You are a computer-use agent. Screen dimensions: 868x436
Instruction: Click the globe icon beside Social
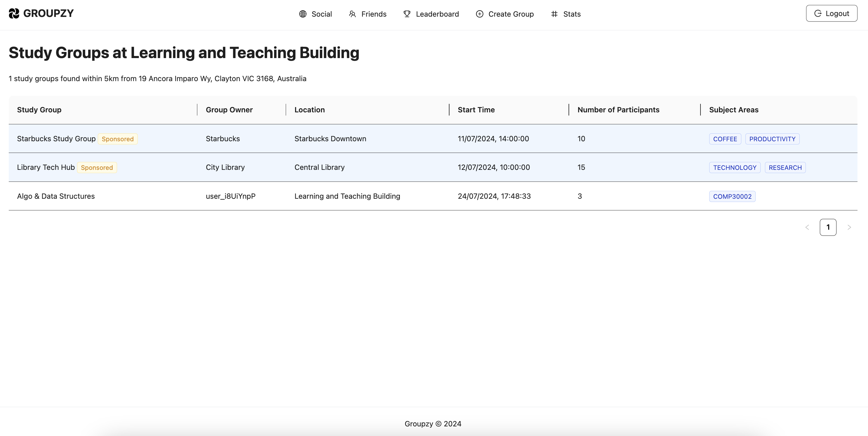tap(303, 14)
